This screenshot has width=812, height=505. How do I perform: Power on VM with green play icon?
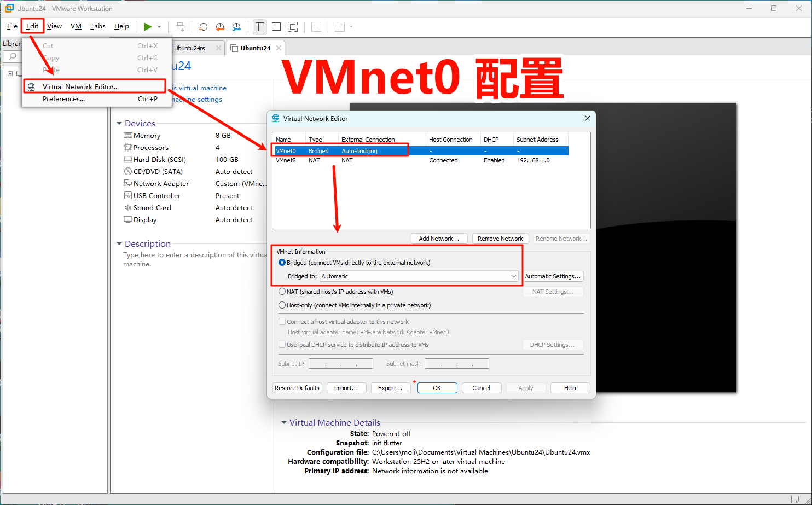147,26
